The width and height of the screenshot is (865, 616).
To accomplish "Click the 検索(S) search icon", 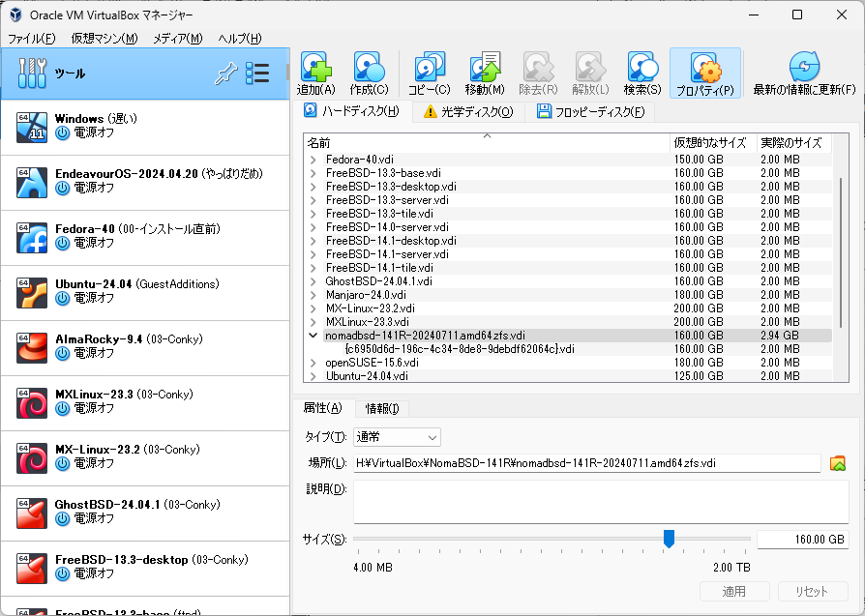I will click(642, 68).
